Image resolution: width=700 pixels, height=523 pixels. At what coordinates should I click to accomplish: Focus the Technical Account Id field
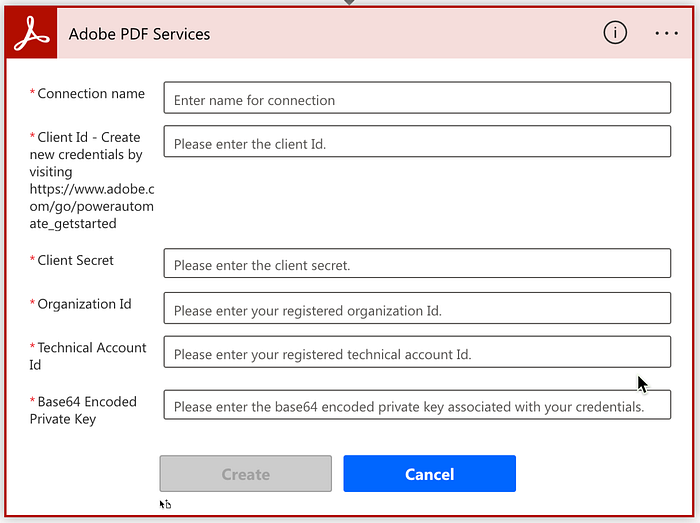pyautogui.click(x=417, y=352)
